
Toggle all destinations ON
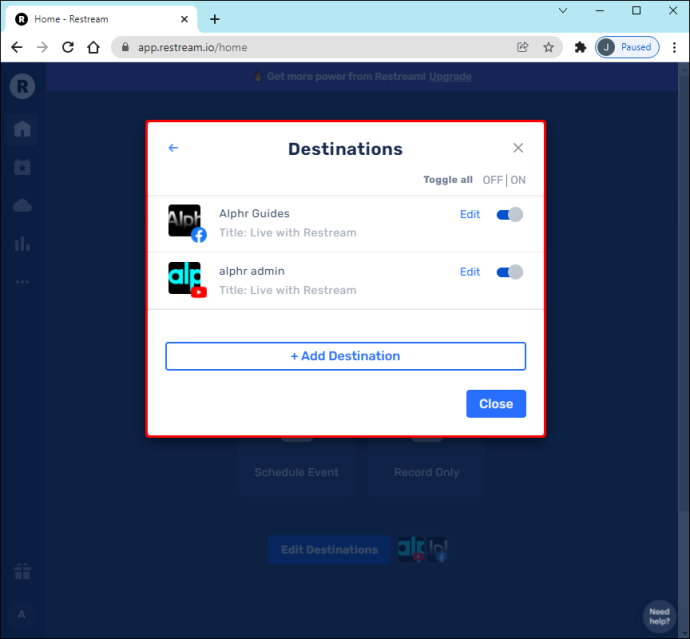(x=518, y=180)
